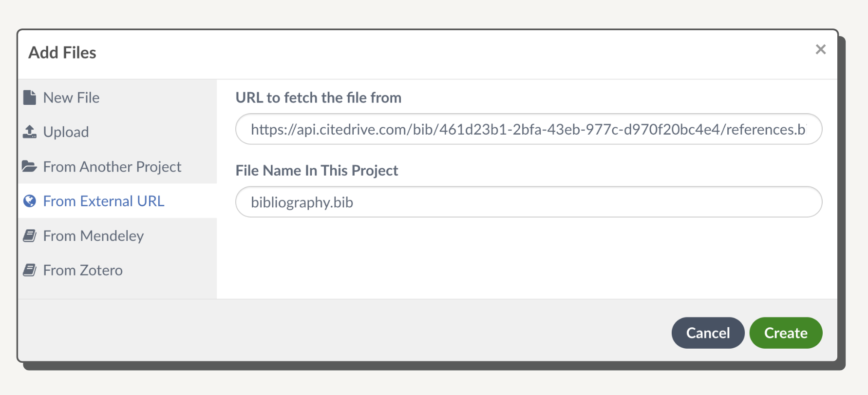The height and width of the screenshot is (395, 868).
Task: Choose From Mendeley import option
Action: tap(94, 236)
